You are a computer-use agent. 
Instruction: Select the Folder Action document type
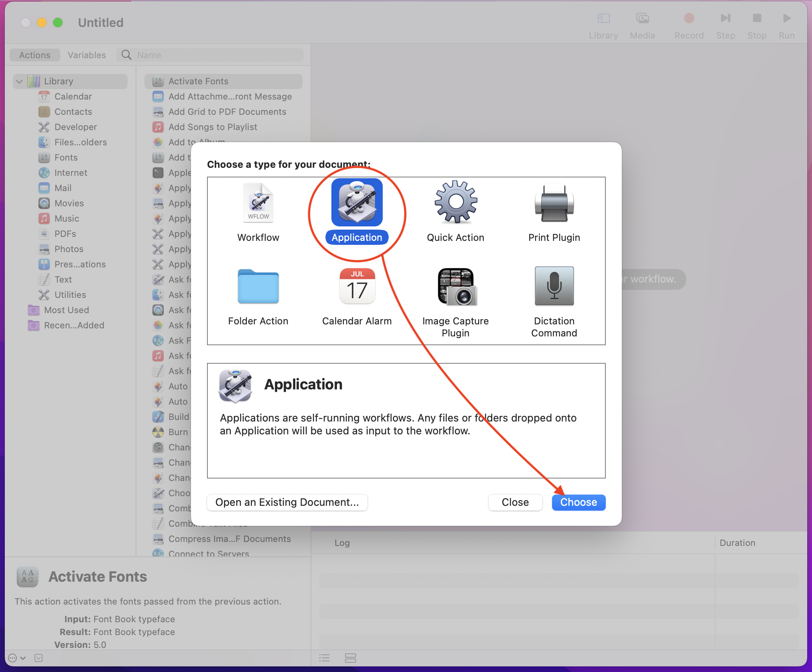258,297
